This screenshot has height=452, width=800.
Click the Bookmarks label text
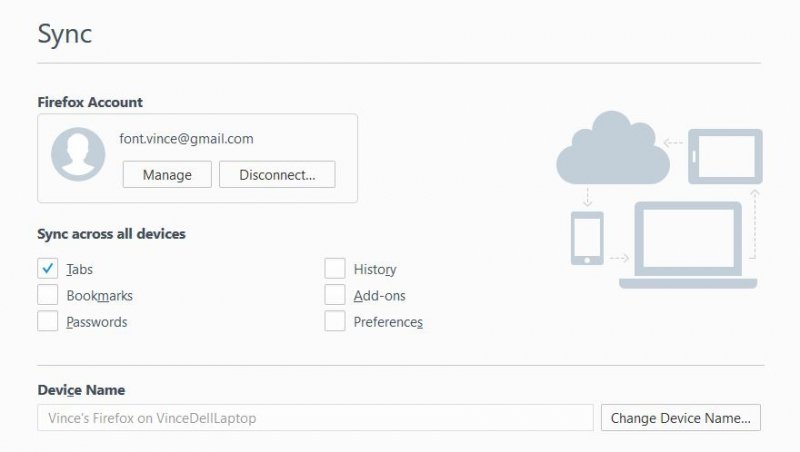(x=99, y=296)
